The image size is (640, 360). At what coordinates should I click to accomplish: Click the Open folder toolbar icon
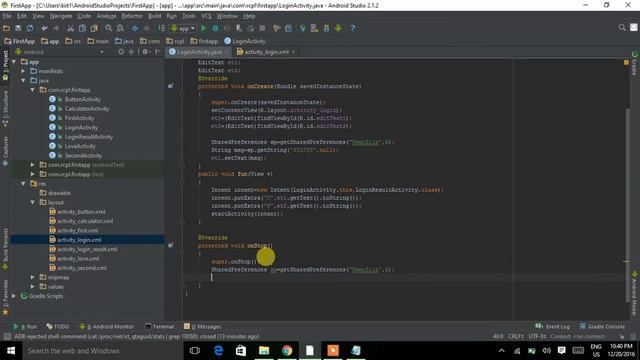tap(6, 28)
